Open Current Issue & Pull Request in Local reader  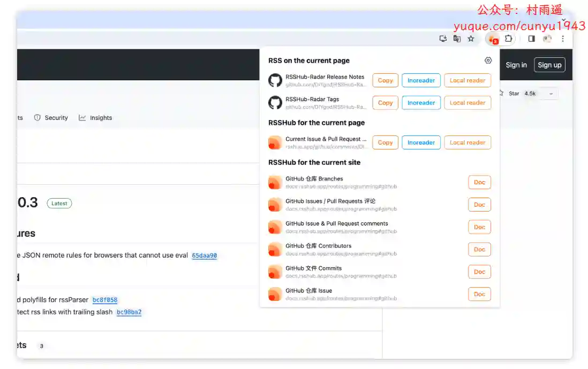467,142
